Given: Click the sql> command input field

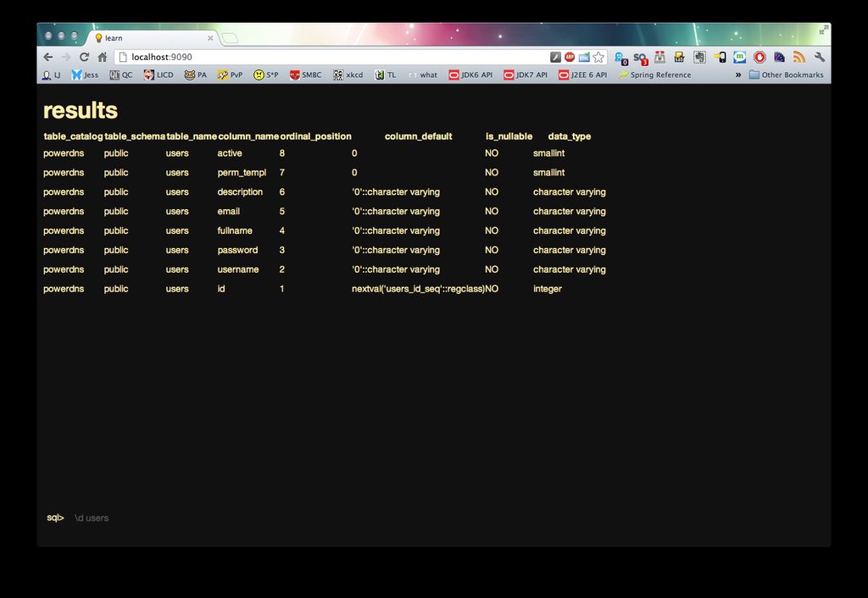Looking at the screenshot, I should tap(431, 518).
